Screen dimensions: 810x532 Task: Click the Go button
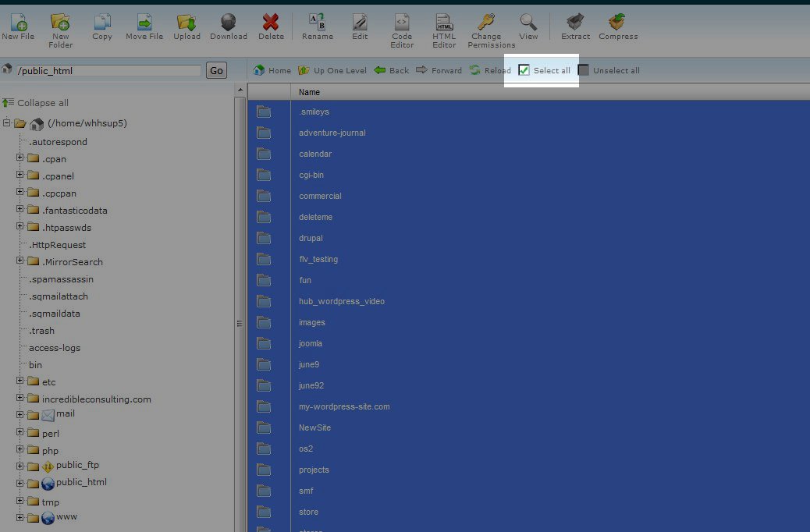[216, 70]
